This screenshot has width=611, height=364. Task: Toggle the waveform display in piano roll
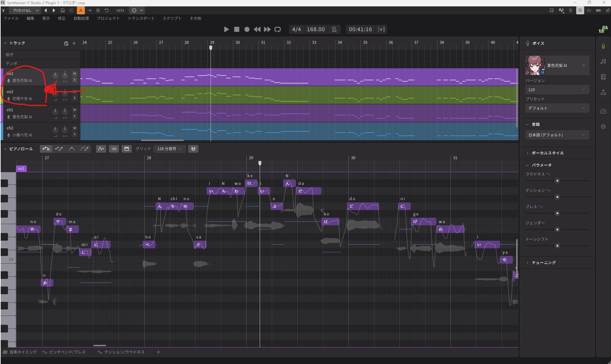coord(114,149)
